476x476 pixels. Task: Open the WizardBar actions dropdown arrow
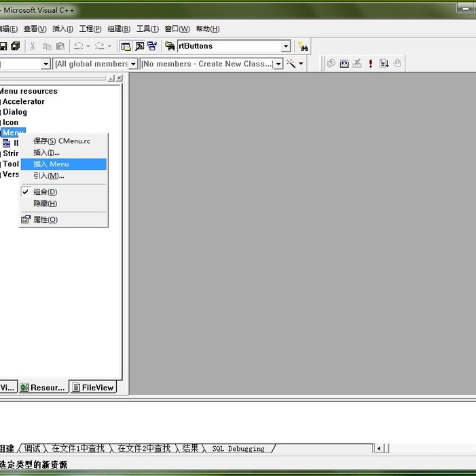[301, 64]
